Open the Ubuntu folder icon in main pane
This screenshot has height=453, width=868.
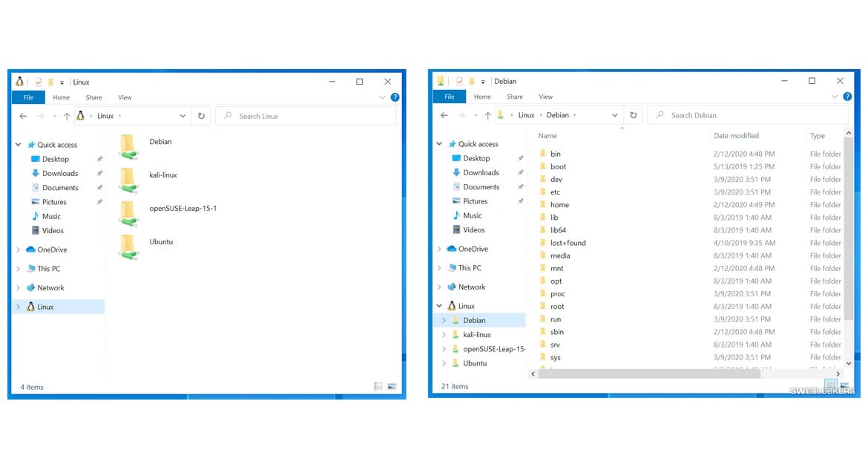point(128,246)
